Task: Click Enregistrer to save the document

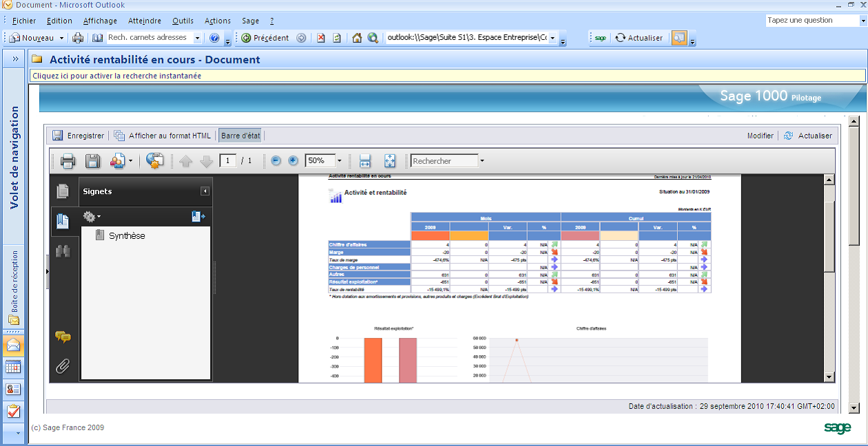Action: (79, 136)
